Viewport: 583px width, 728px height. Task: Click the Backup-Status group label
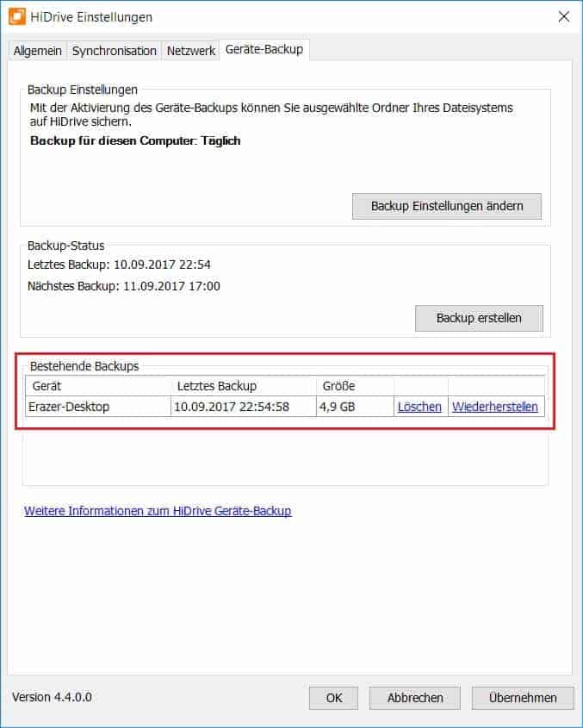pos(66,246)
